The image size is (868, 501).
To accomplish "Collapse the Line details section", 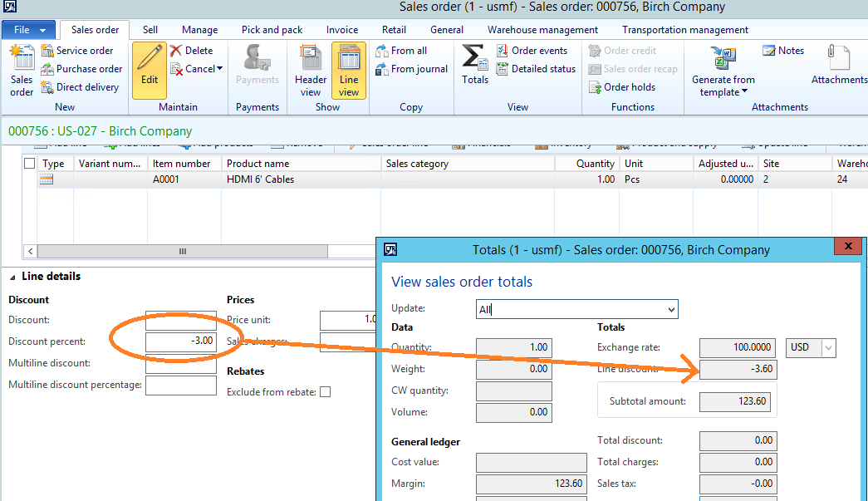I will tap(12, 277).
